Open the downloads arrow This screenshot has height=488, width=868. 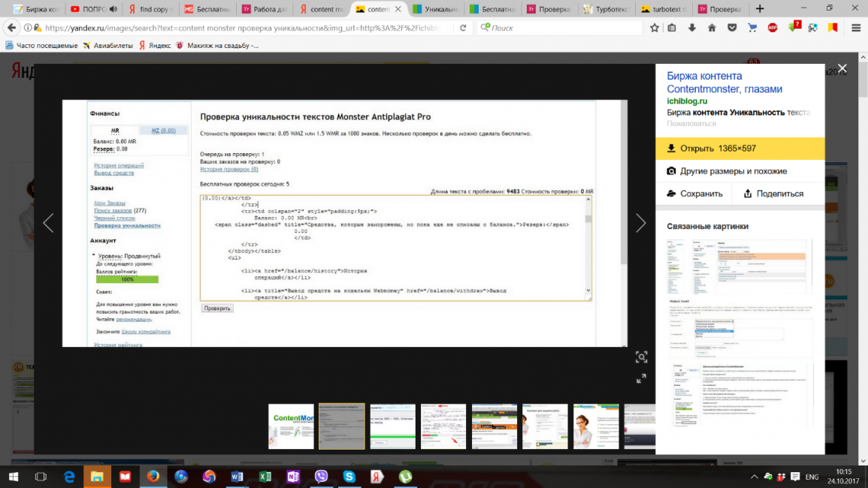692,28
